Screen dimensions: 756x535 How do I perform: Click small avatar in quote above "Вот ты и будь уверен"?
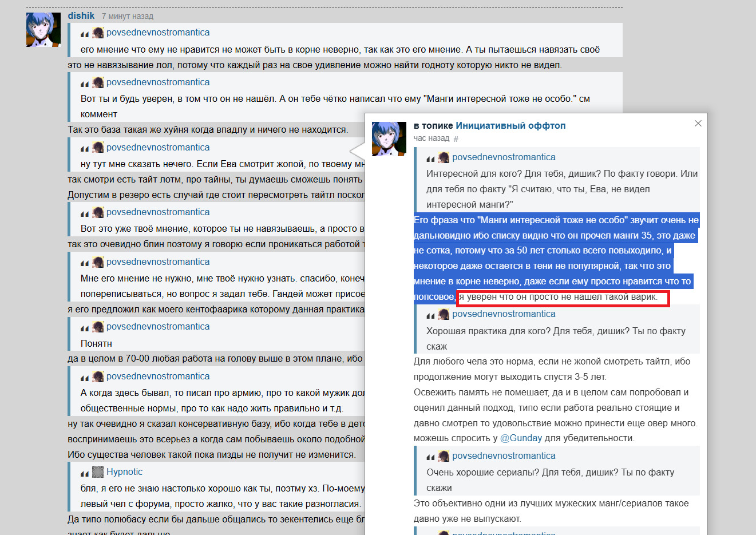pos(98,82)
